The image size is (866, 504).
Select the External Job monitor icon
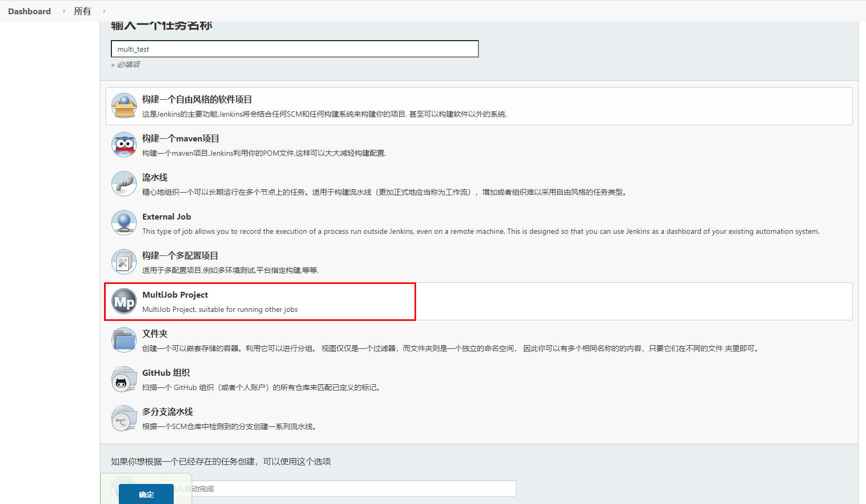coord(124,223)
